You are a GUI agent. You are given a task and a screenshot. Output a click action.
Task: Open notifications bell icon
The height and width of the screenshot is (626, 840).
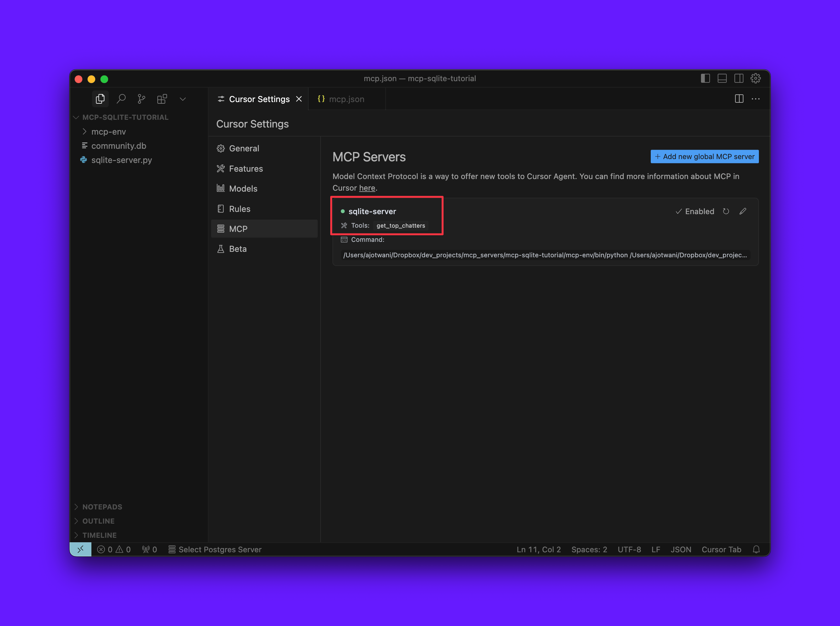click(756, 549)
